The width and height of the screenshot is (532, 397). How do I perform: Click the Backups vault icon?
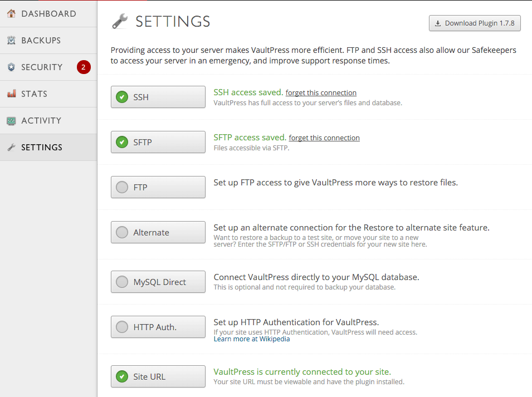click(11, 40)
